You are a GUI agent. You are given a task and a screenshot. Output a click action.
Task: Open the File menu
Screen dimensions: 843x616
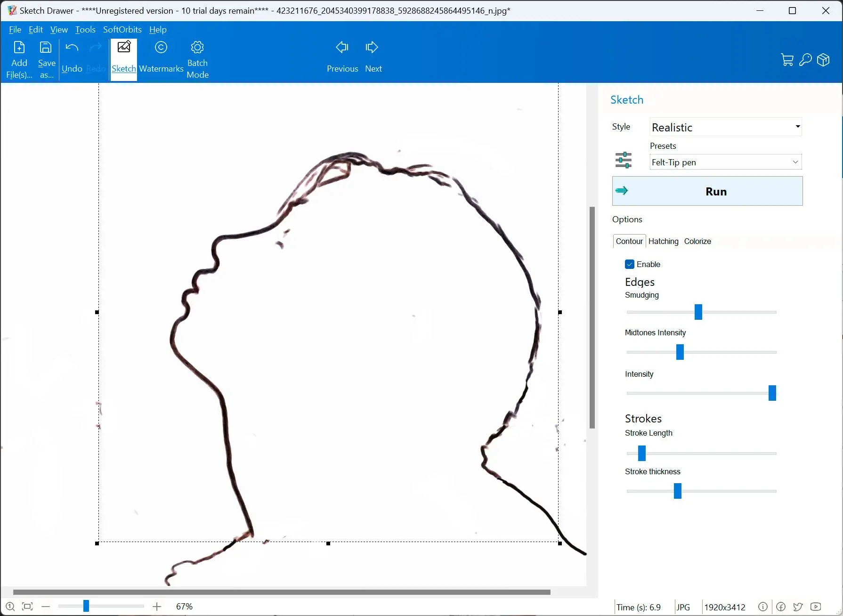15,29
